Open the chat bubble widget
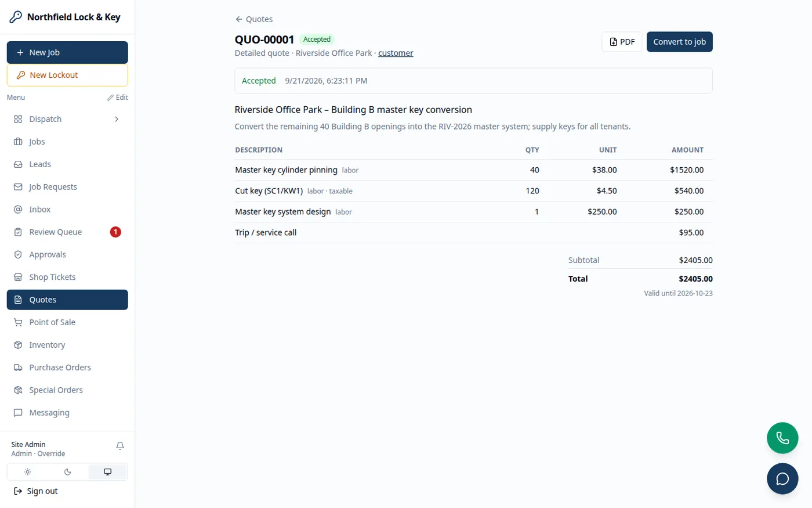 [782, 478]
